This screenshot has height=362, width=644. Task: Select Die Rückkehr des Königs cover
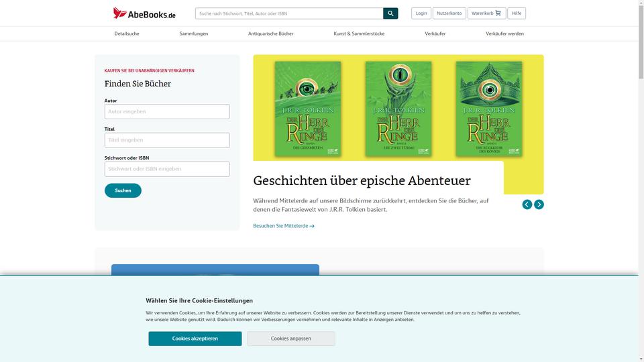click(489, 109)
